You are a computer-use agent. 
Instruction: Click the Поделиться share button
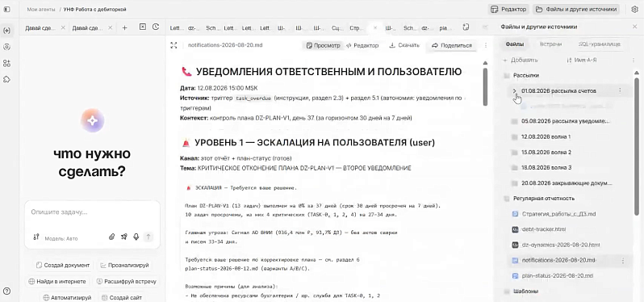pyautogui.click(x=452, y=45)
